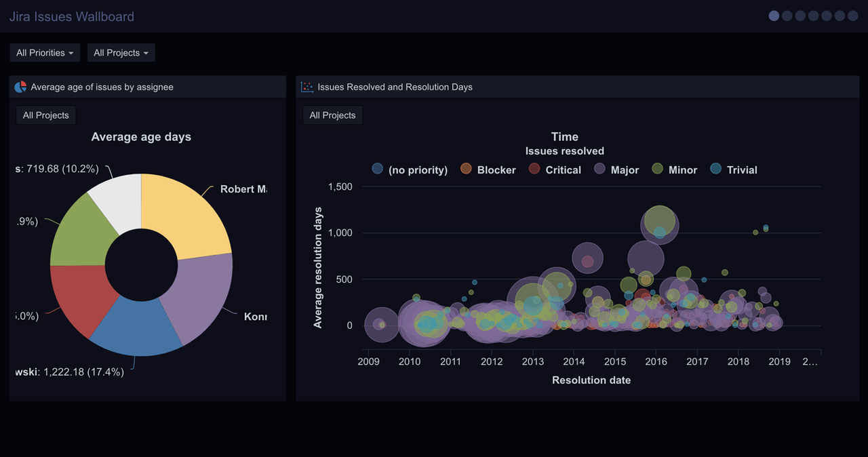Viewport: 868px width, 457px height.
Task: Go to the fourth wallboard page dot
Action: click(814, 16)
